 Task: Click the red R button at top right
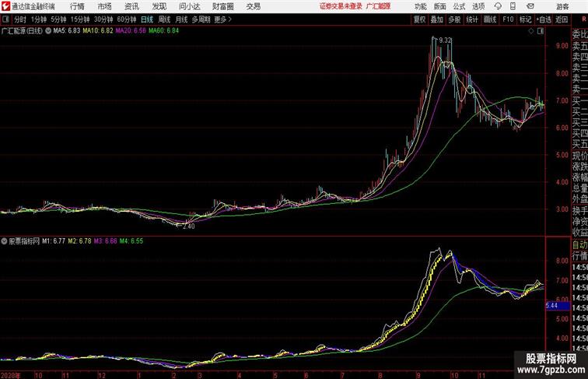click(584, 19)
